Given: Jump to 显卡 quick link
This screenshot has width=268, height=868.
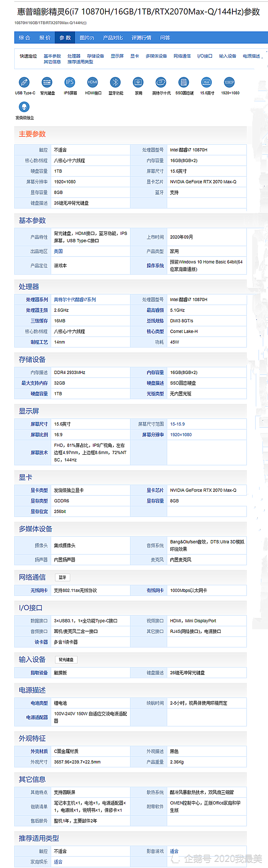Looking at the screenshot, I should coord(135,56).
